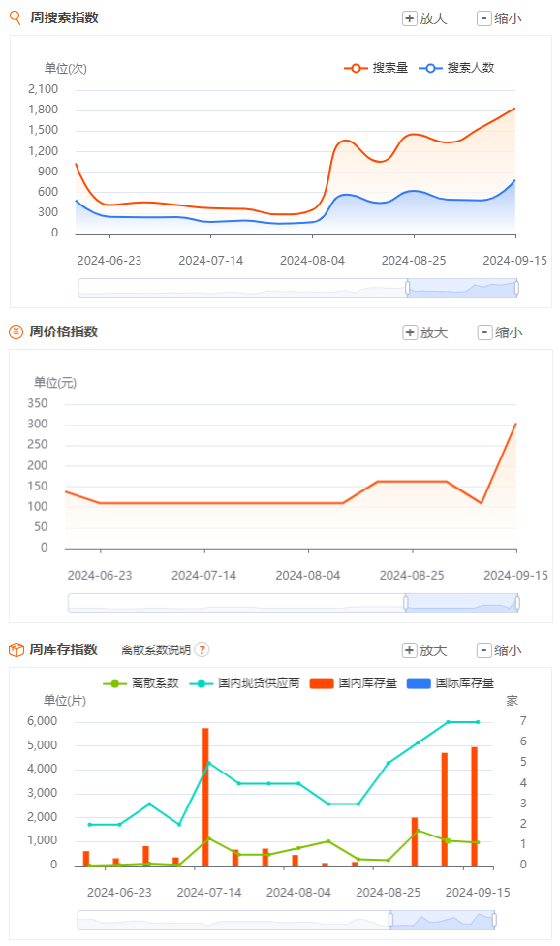Click the right handle of price chart range slider
The height and width of the screenshot is (946, 560).
(x=517, y=603)
